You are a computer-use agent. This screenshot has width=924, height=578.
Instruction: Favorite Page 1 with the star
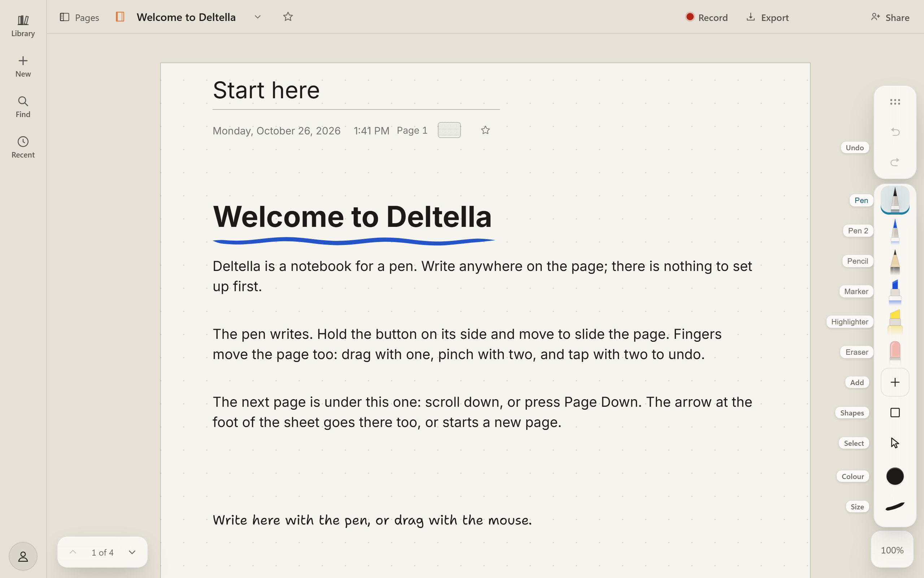click(x=485, y=130)
